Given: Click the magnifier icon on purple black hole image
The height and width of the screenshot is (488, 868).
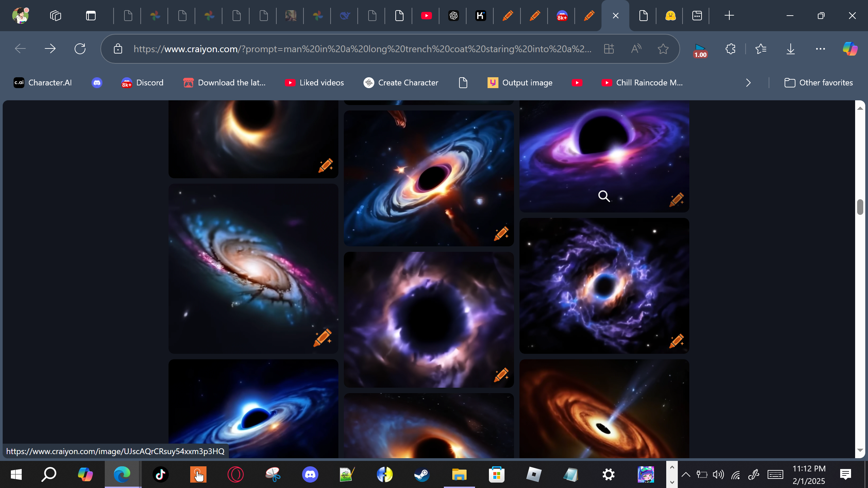Looking at the screenshot, I should point(604,196).
